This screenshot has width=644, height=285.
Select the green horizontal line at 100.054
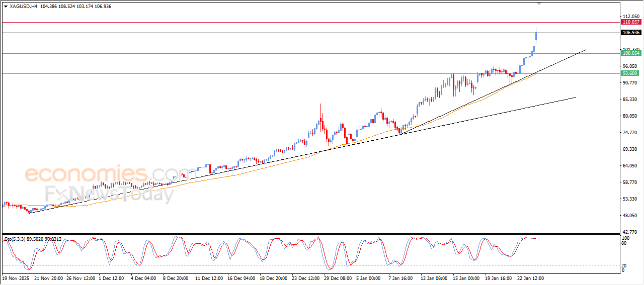tap(302, 53)
